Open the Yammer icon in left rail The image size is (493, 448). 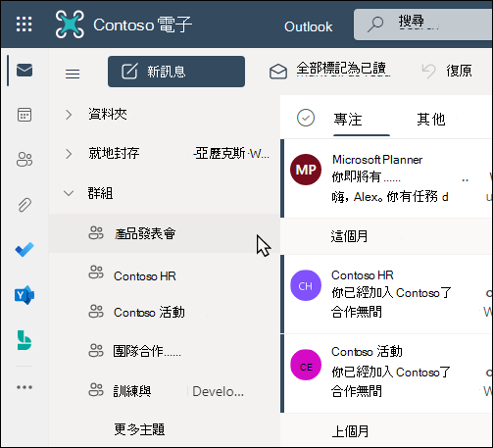(x=25, y=295)
